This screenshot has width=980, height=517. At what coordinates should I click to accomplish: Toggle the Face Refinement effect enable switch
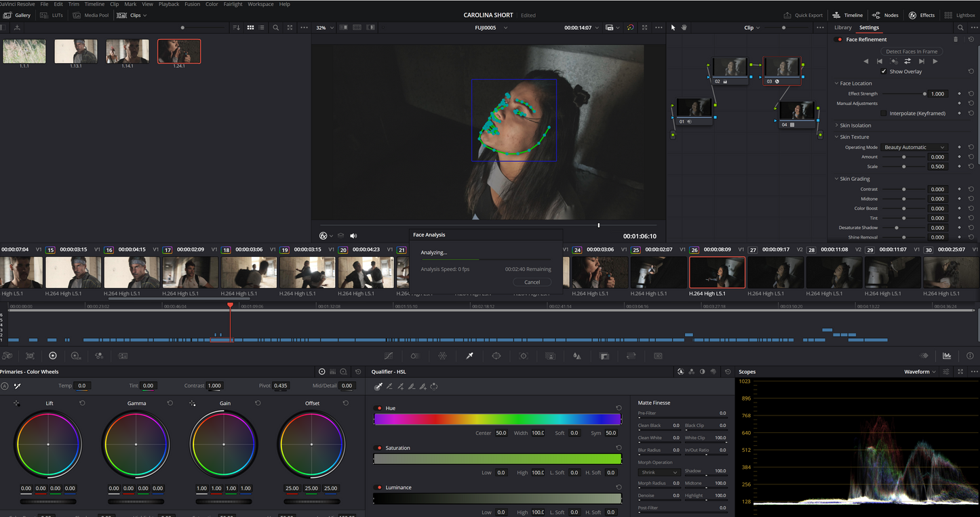point(840,39)
